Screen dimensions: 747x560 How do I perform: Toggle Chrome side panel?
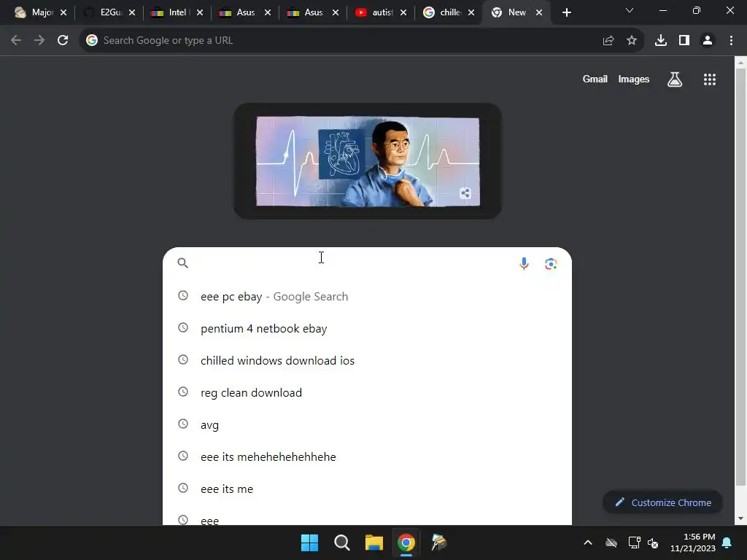(x=684, y=41)
